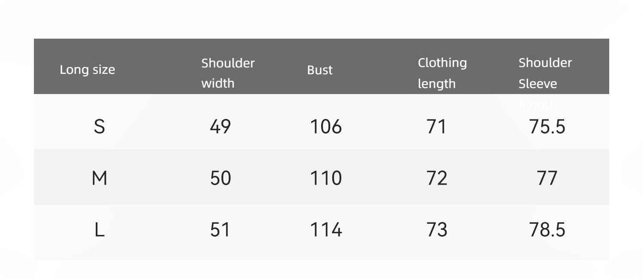Select shoulder width value 50

point(221,178)
